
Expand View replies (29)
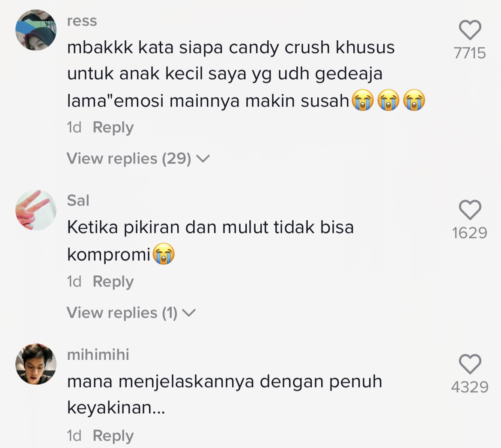click(138, 158)
